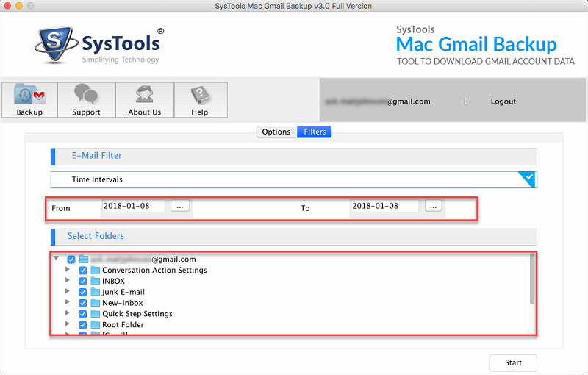Click the Root Folder folder icon
588x375 pixels.
96,324
